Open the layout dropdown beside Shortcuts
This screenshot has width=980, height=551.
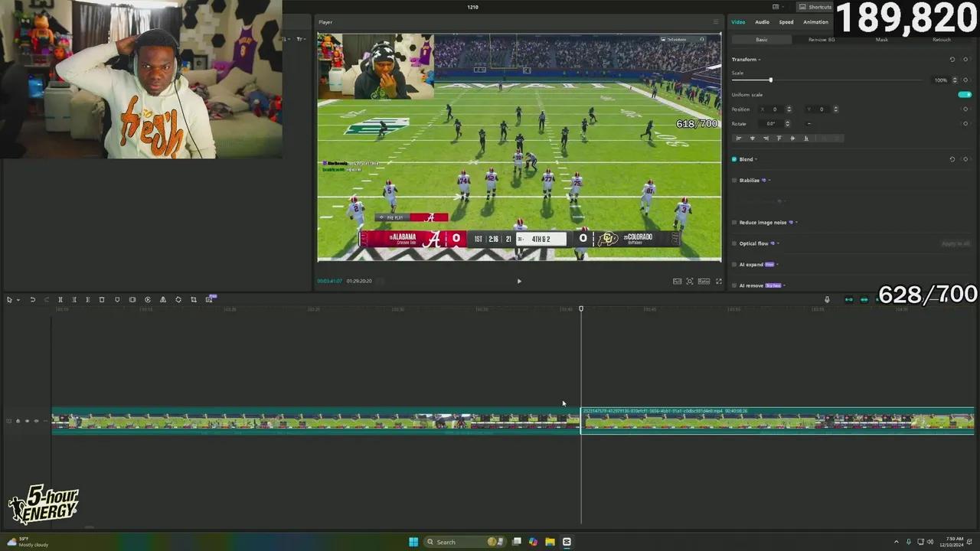(x=778, y=7)
